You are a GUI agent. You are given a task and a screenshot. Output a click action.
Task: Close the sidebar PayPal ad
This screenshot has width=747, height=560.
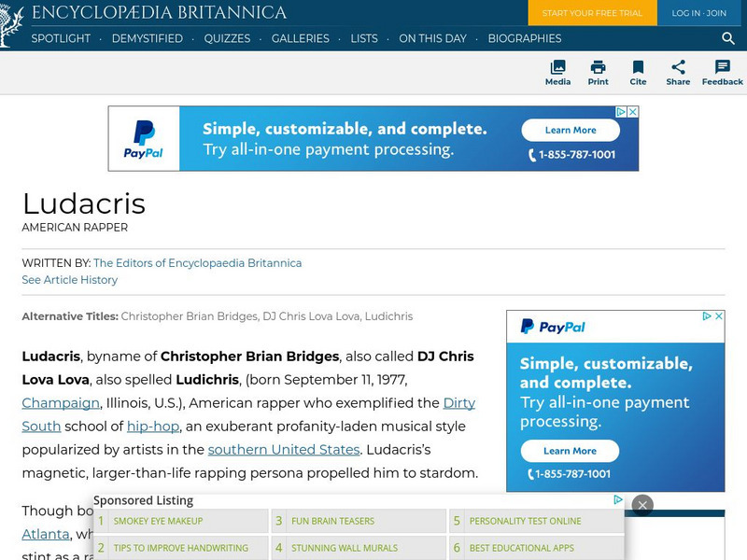[x=719, y=315]
